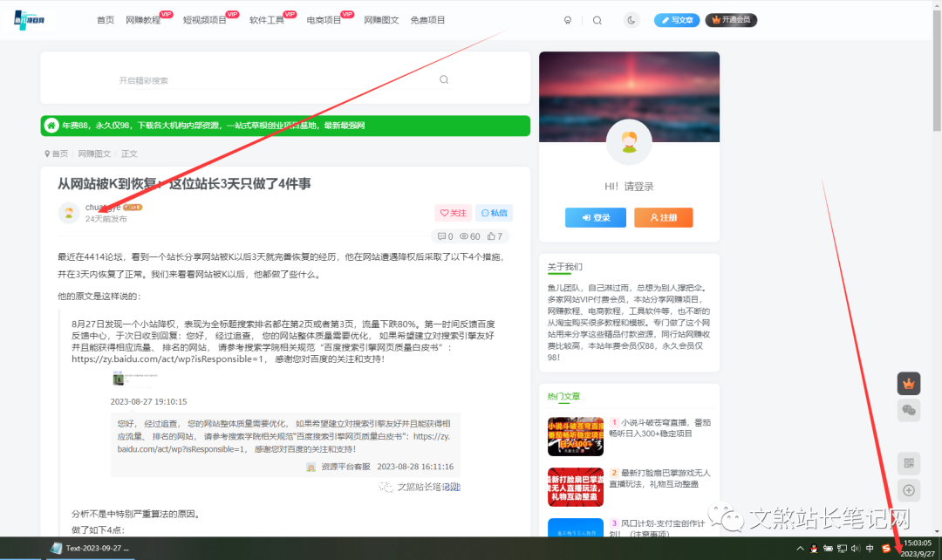This screenshot has height=560, width=942.
Task: Select 首页 in the navigation bar
Action: [x=105, y=19]
